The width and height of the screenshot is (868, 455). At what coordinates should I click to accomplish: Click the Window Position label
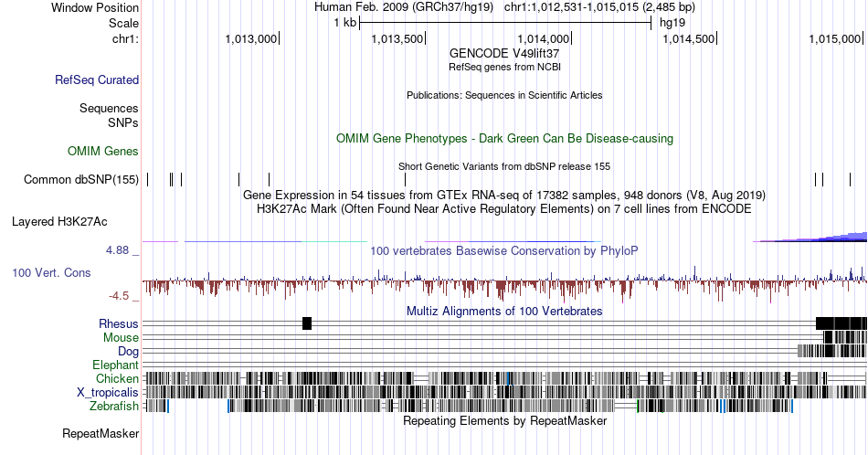tap(95, 7)
